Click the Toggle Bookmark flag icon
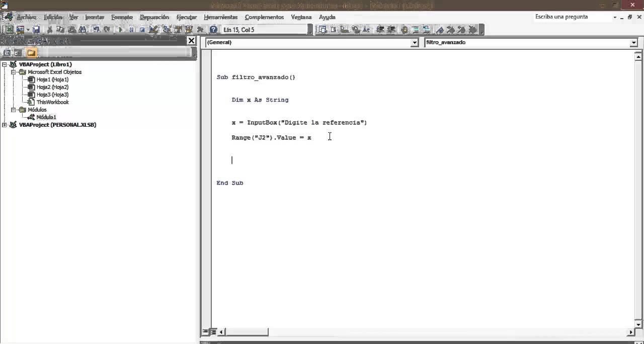 pos(440,30)
